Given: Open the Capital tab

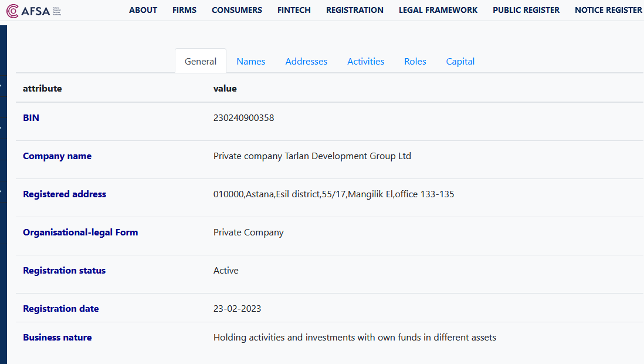Looking at the screenshot, I should coord(460,61).
